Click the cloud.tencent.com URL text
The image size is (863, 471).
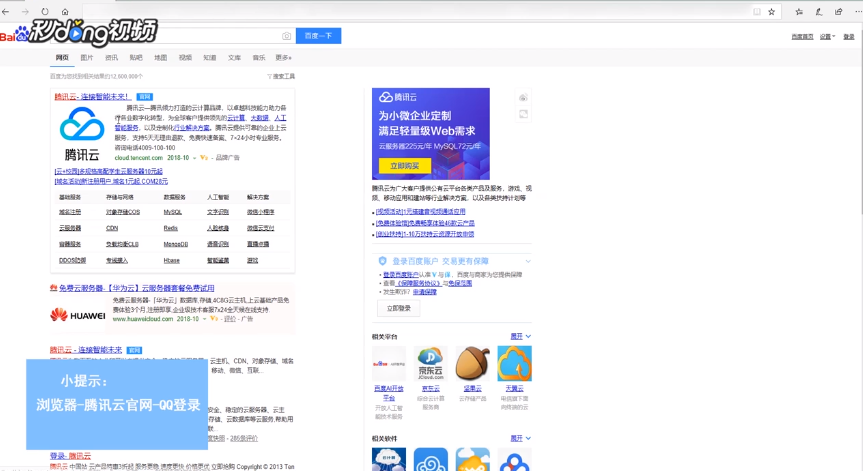coord(139,158)
